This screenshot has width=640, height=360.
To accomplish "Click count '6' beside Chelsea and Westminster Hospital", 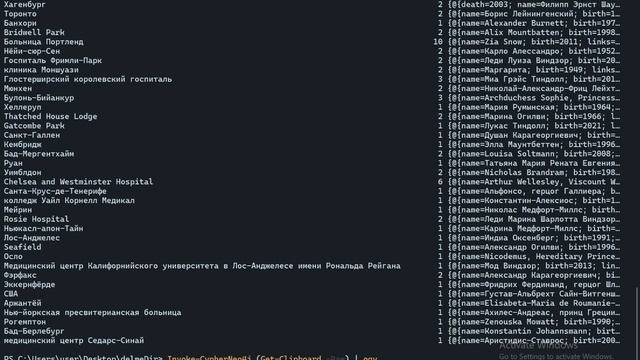I will click(440, 182).
